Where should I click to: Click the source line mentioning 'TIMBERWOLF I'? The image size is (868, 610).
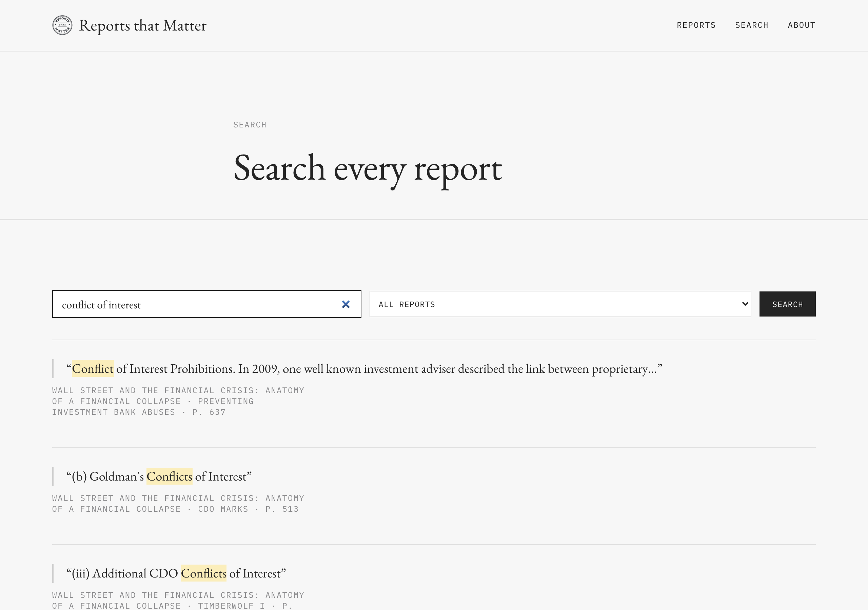tap(178, 601)
